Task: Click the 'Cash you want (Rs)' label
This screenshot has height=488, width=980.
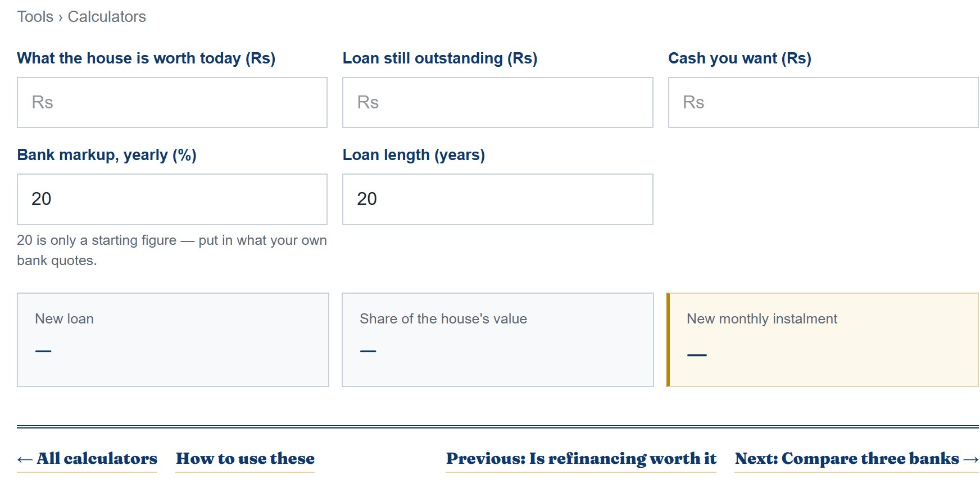Action: (x=739, y=58)
